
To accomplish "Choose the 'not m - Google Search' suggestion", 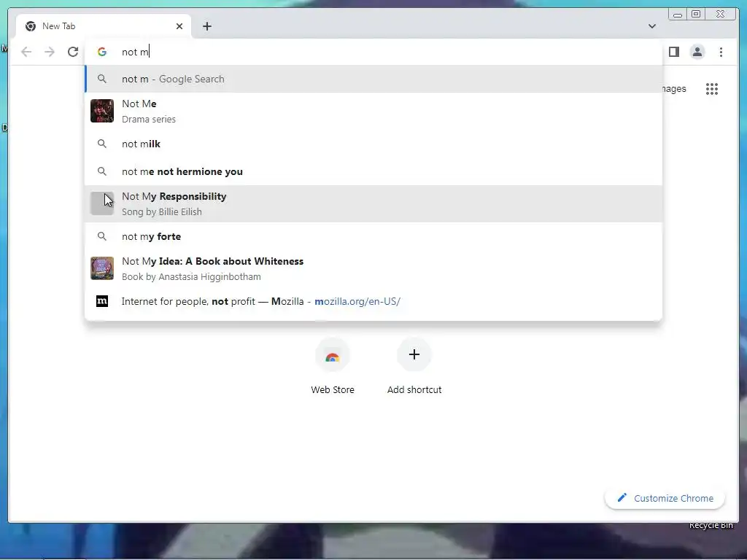I will click(373, 79).
